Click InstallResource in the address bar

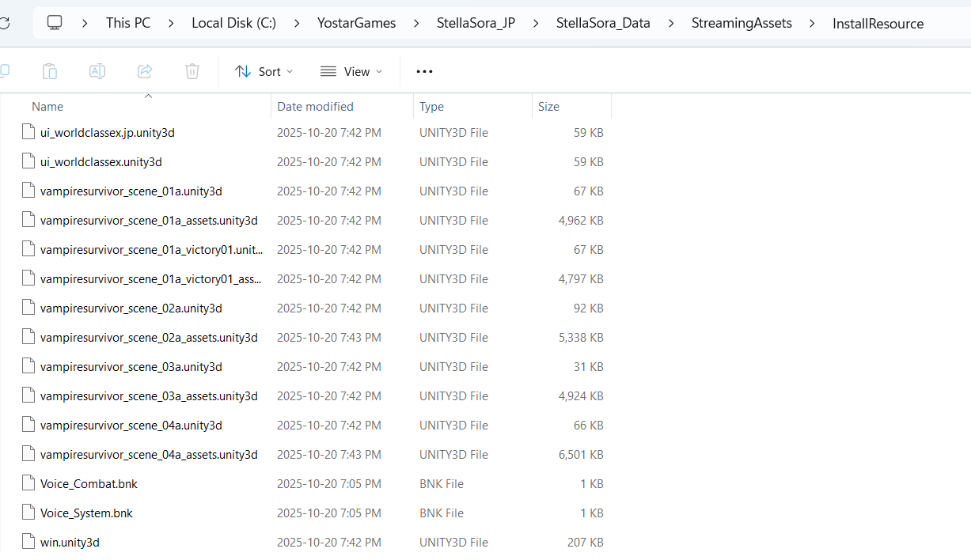click(x=878, y=24)
